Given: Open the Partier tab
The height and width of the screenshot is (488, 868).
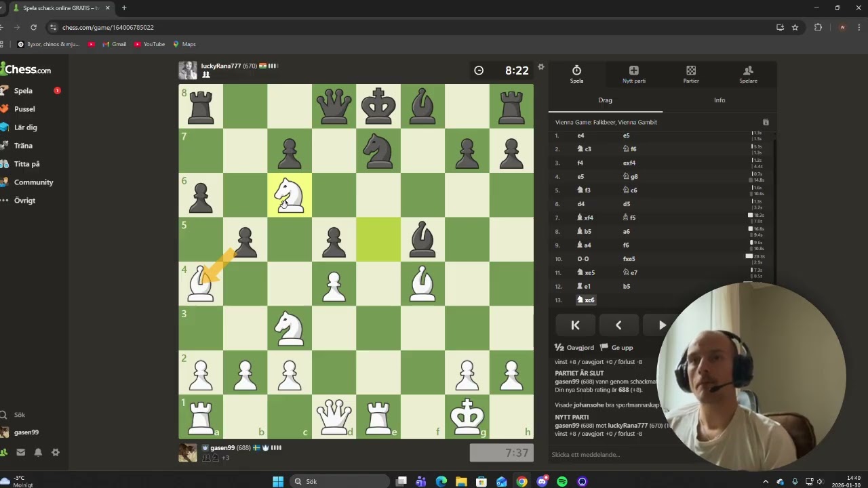Looking at the screenshot, I should point(691,75).
